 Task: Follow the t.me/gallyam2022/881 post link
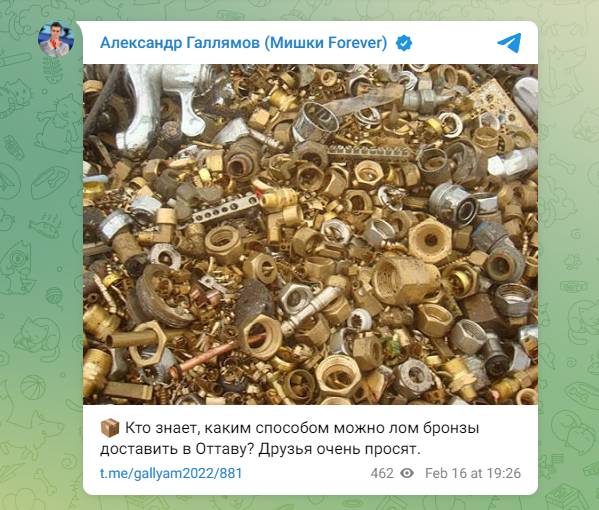click(x=171, y=473)
